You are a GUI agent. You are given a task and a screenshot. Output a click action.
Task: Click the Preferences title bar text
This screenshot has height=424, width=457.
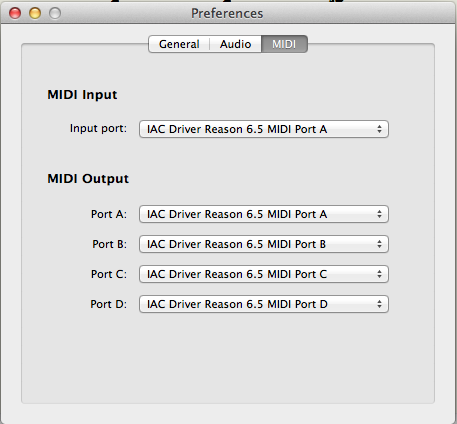click(227, 14)
